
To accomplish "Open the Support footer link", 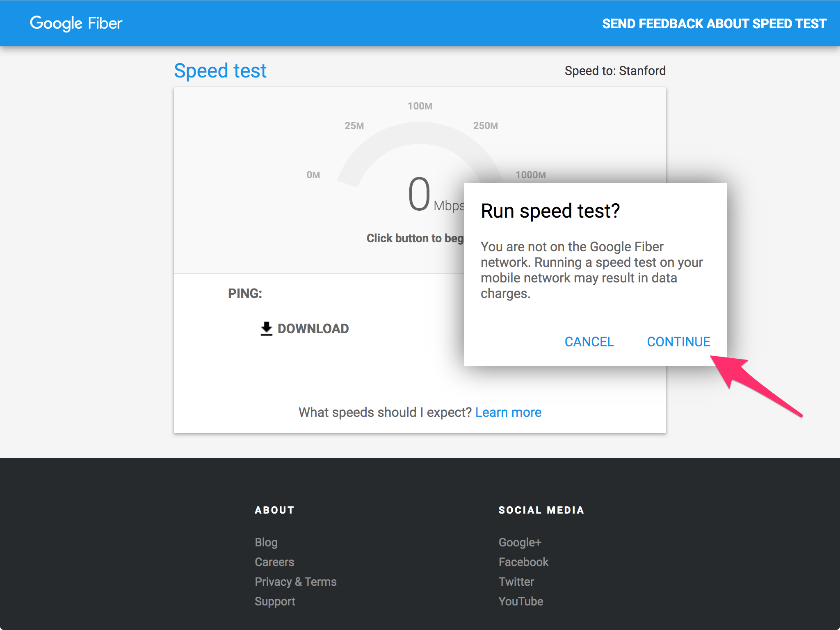I will coord(275,601).
